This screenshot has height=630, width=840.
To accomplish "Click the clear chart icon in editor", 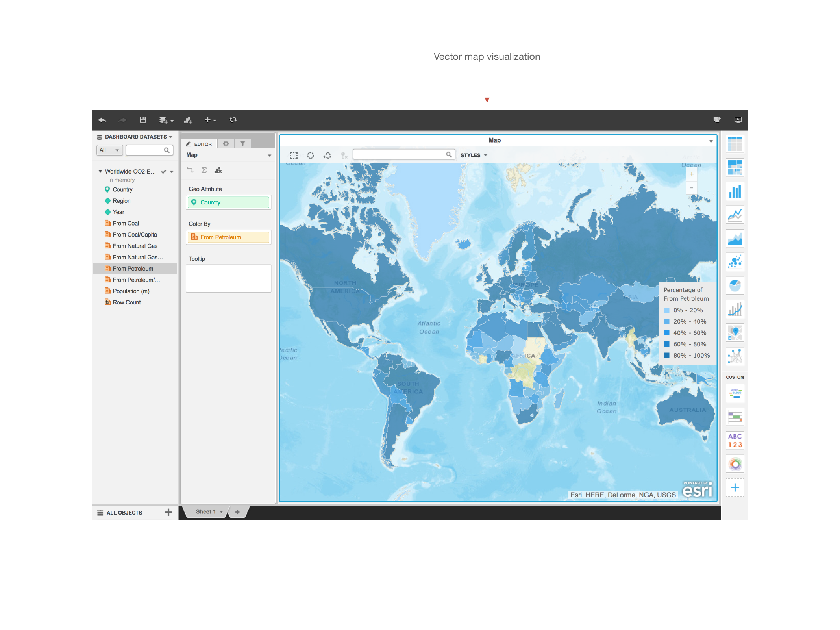I will pyautogui.click(x=218, y=170).
